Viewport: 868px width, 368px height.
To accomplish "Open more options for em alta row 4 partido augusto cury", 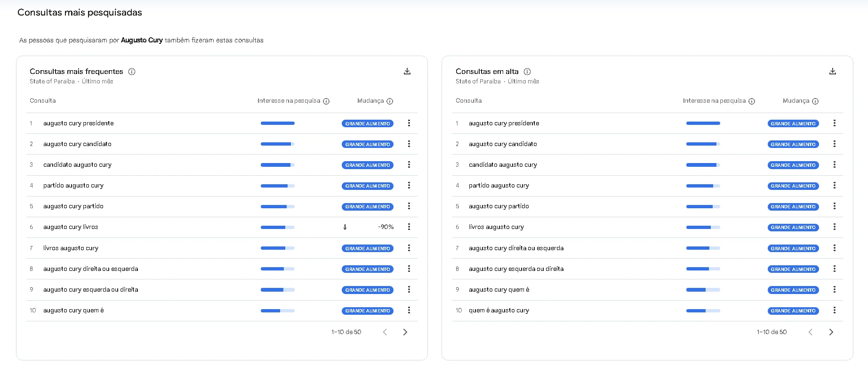I will [835, 185].
